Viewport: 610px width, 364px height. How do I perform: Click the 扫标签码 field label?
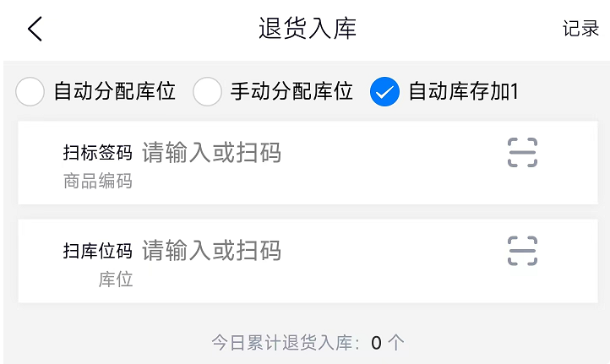coord(98,154)
